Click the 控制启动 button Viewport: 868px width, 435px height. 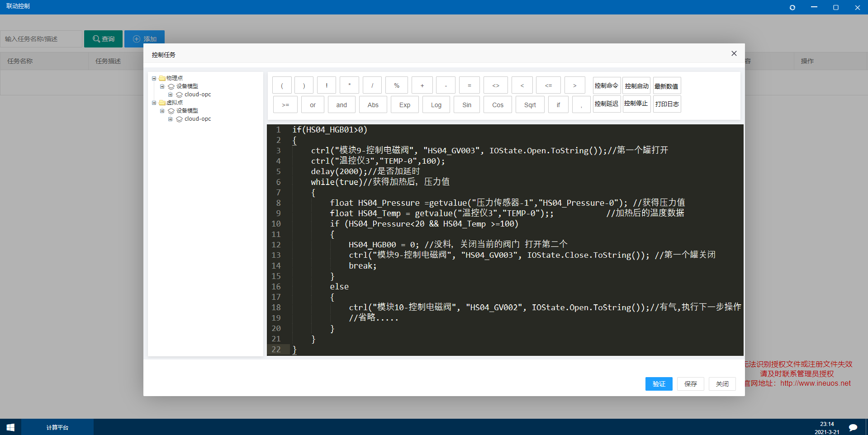tap(636, 85)
